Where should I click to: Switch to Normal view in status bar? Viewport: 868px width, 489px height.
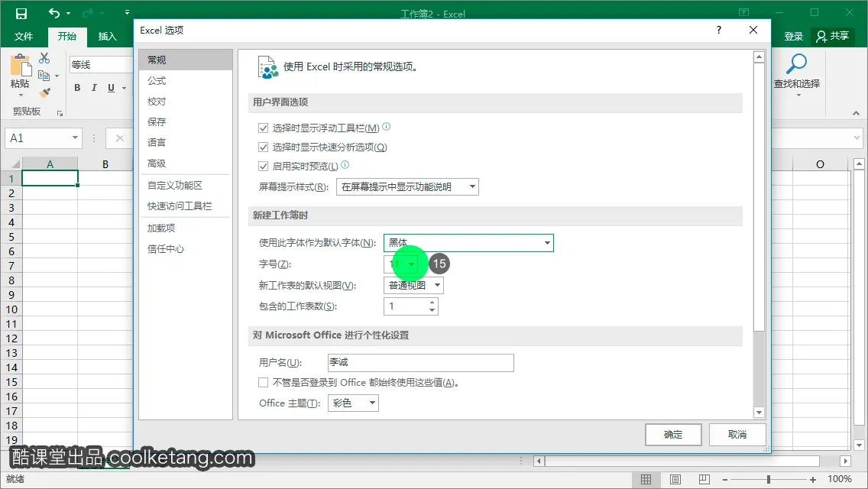coord(646,480)
